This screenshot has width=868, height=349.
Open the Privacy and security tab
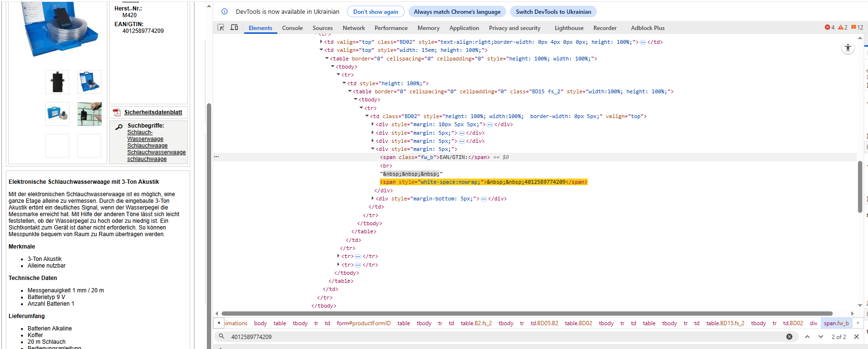coord(515,28)
